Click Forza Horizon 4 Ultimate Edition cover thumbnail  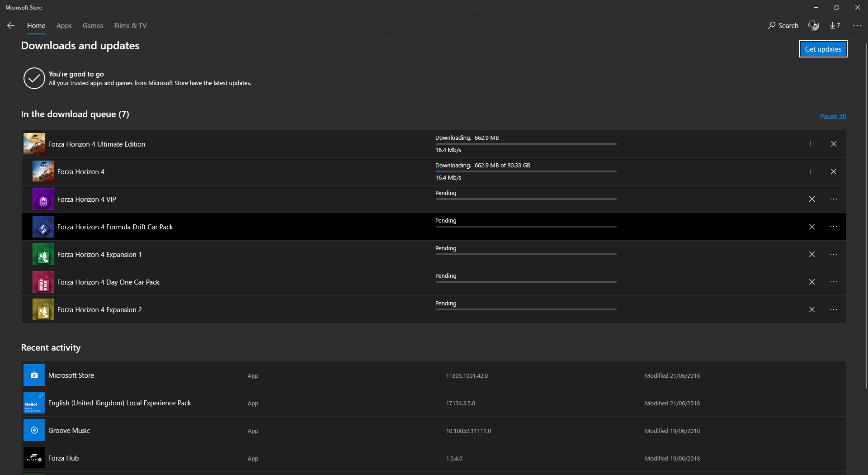34,144
